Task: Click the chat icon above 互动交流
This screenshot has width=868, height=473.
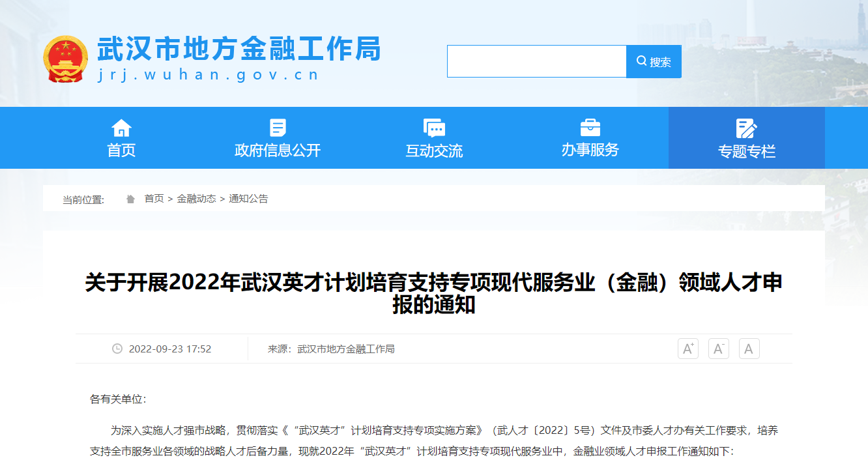Action: pos(433,126)
